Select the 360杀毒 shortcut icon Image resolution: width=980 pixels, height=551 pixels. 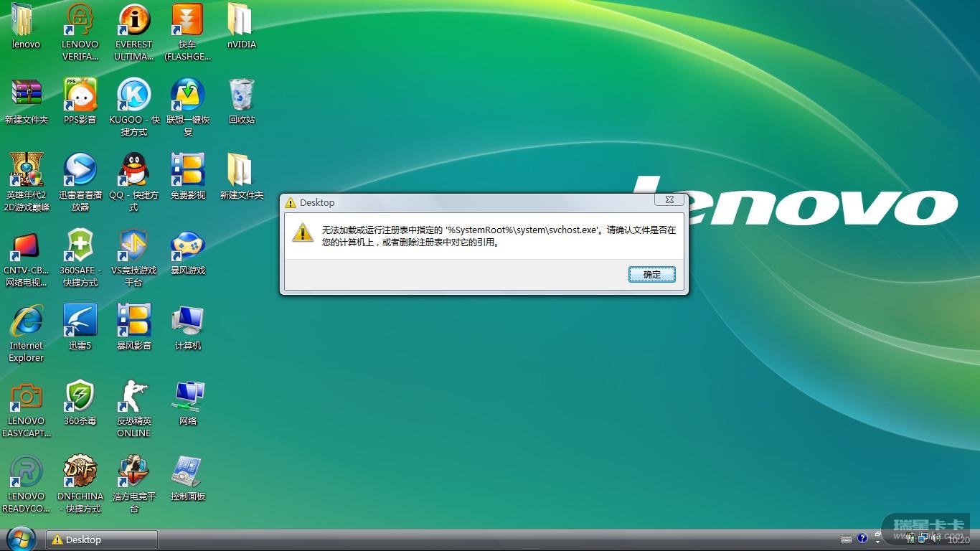tap(80, 396)
